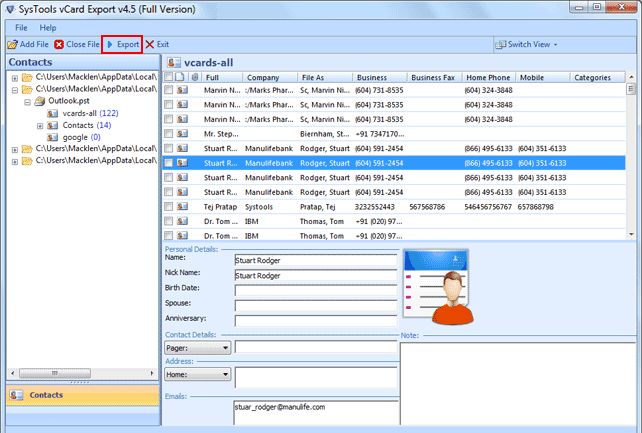Click the attachment paperclip column header icon
The height and width of the screenshot is (433, 642).
[x=195, y=77]
